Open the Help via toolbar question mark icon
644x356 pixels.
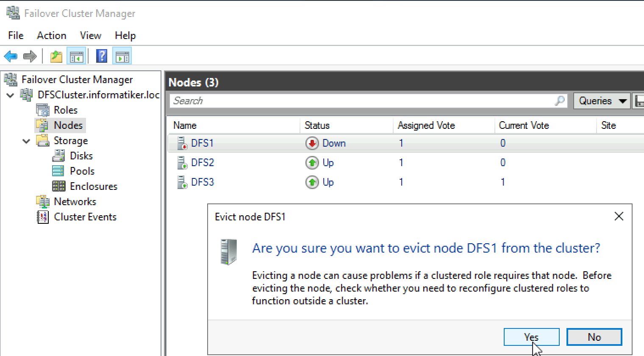click(102, 56)
